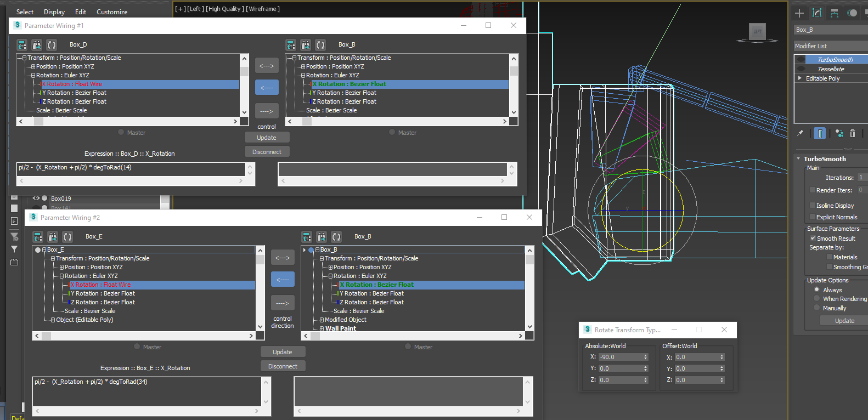The width and height of the screenshot is (868, 420).
Task: Click Update button in Parameter Wiring #1
Action: click(x=267, y=138)
